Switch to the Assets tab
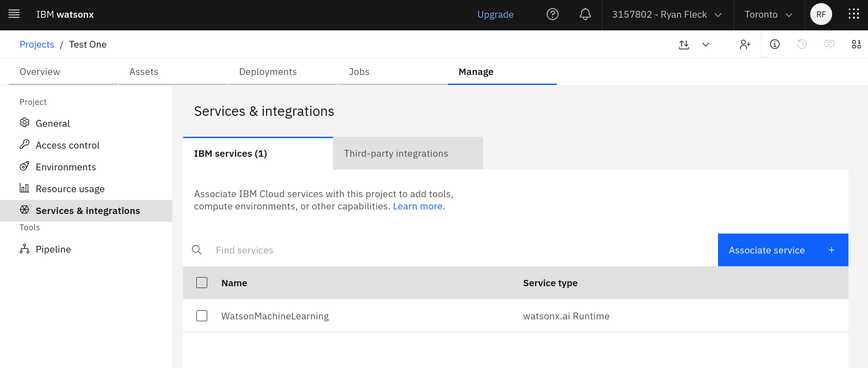The image size is (868, 368). (144, 72)
